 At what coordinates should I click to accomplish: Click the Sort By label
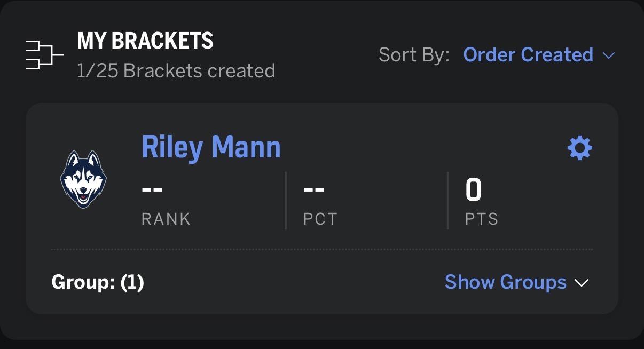pyautogui.click(x=414, y=54)
